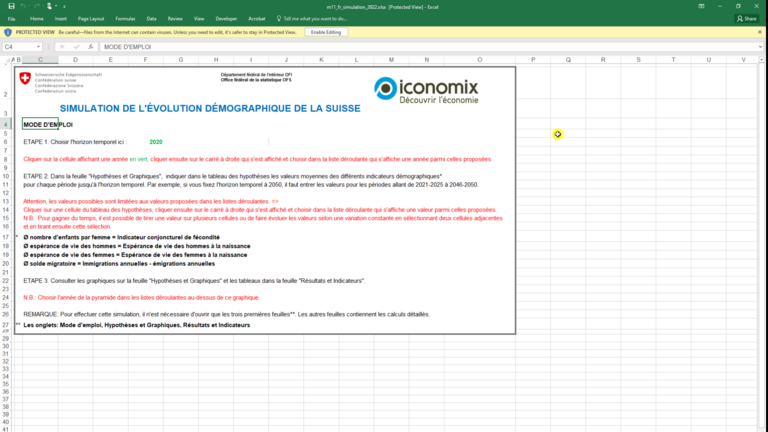The image size is (768, 432).
Task: Select row 4 header
Action: tap(6, 124)
